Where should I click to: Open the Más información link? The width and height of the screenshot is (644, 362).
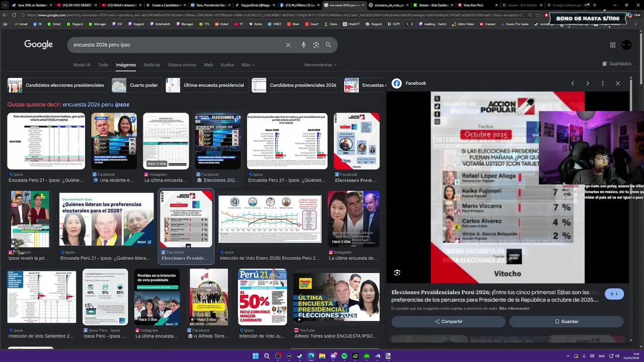pyautogui.click(x=514, y=308)
